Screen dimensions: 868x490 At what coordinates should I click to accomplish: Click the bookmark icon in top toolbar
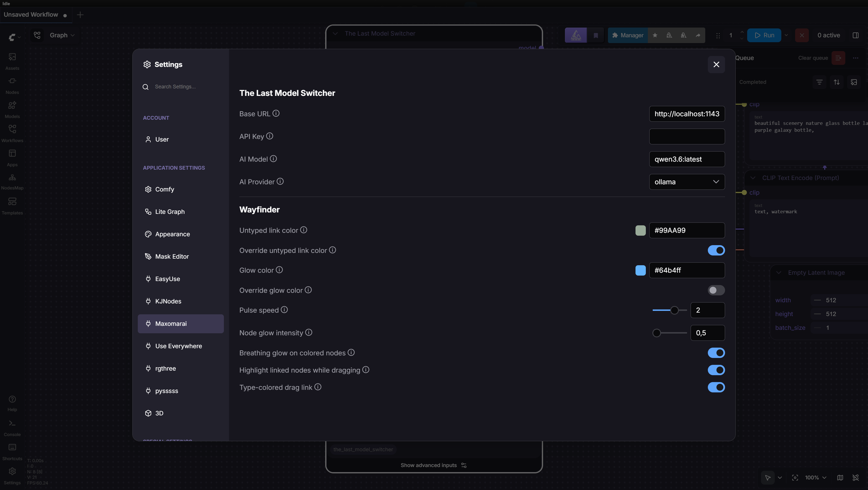point(596,35)
